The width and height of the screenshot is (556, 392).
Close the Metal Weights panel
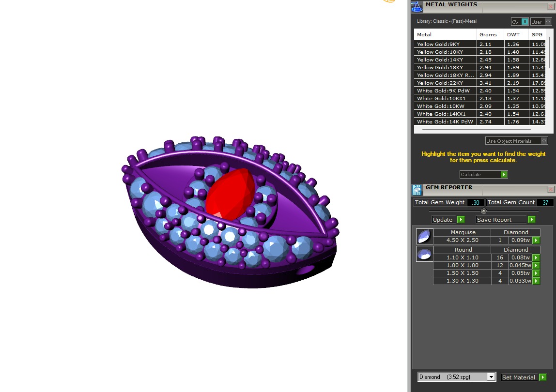click(x=551, y=6)
